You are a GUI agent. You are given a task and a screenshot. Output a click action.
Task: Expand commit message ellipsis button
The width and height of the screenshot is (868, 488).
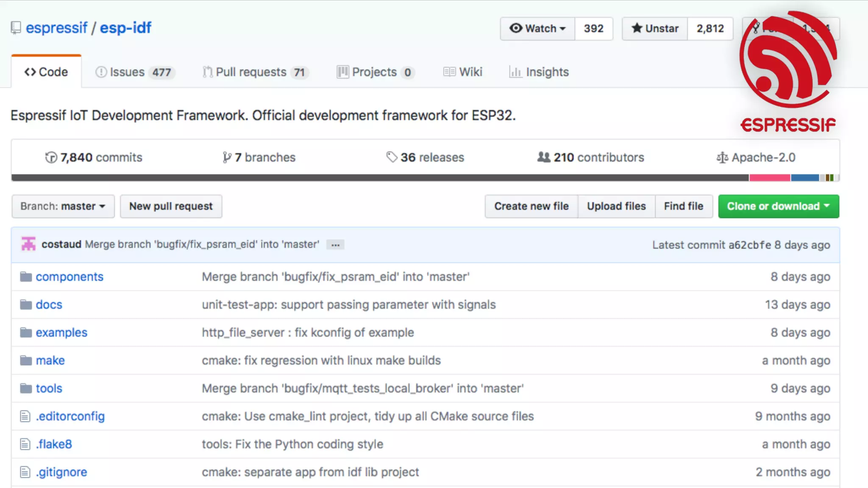[x=335, y=245]
